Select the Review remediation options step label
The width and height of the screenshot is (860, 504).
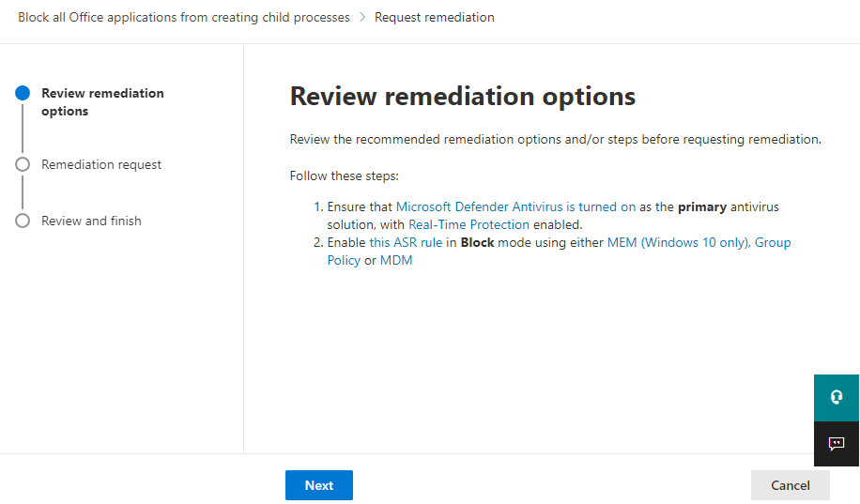102,101
